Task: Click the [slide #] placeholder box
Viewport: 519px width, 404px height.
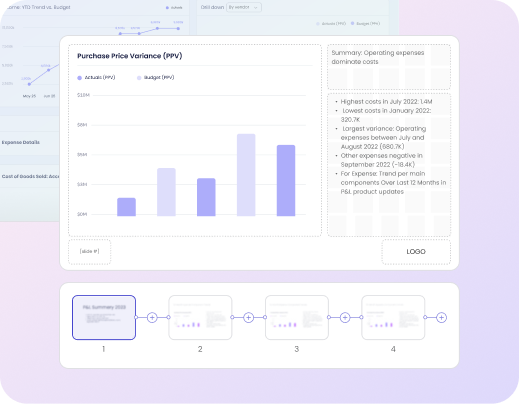Action: click(x=89, y=251)
